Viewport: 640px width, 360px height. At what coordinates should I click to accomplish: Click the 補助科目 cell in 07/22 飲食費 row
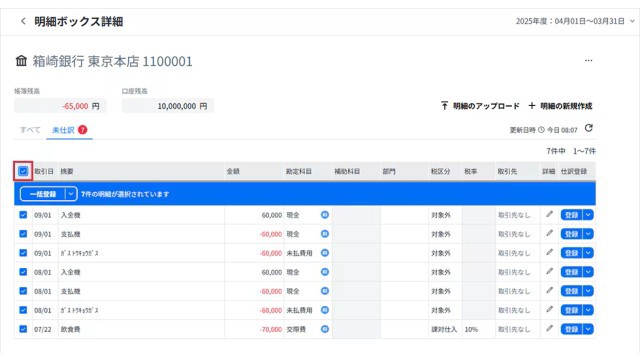pyautogui.click(x=356, y=329)
